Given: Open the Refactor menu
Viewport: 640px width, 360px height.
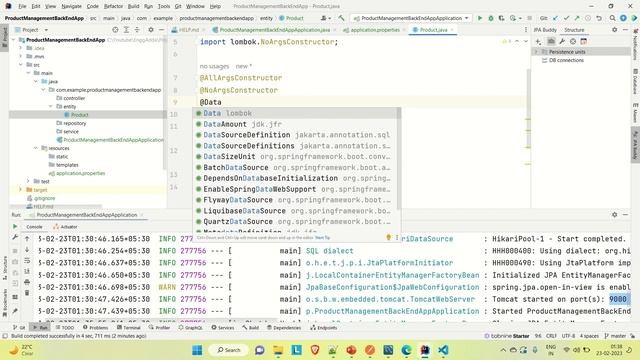Looking at the screenshot, I should (x=113, y=6).
